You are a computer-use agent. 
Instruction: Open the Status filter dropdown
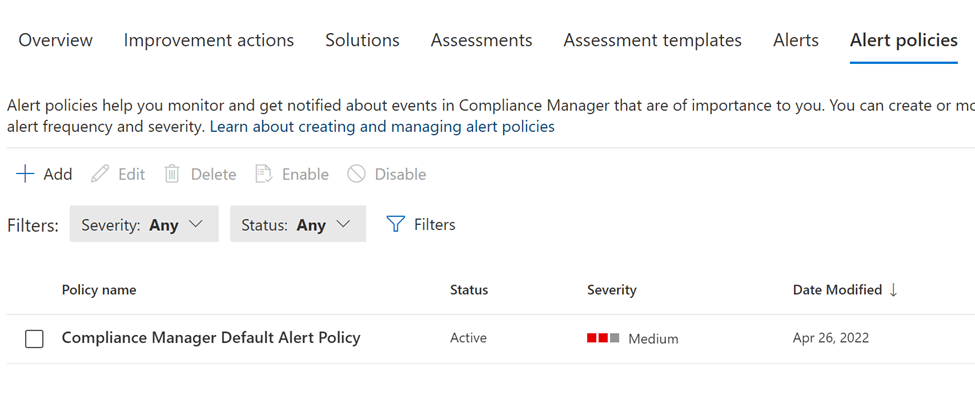coord(298,224)
